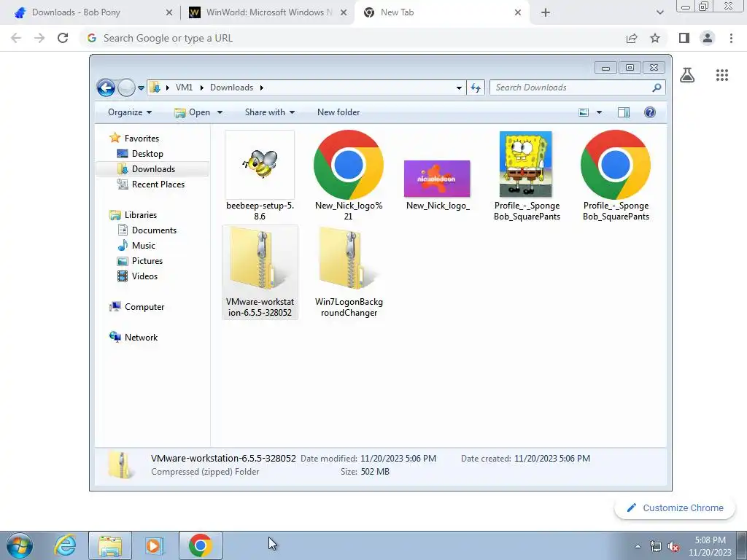Click Chrome reload button
Image resolution: width=747 pixels, height=560 pixels.
63,38
